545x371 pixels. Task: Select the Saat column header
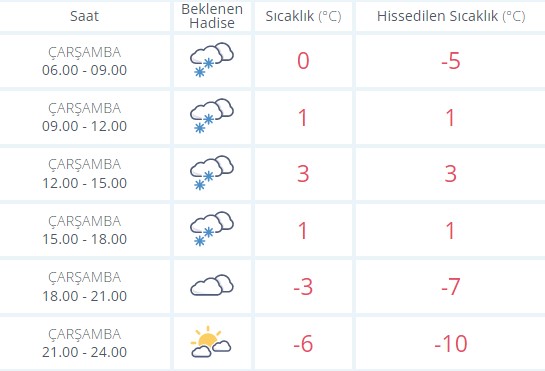pyautogui.click(x=84, y=16)
